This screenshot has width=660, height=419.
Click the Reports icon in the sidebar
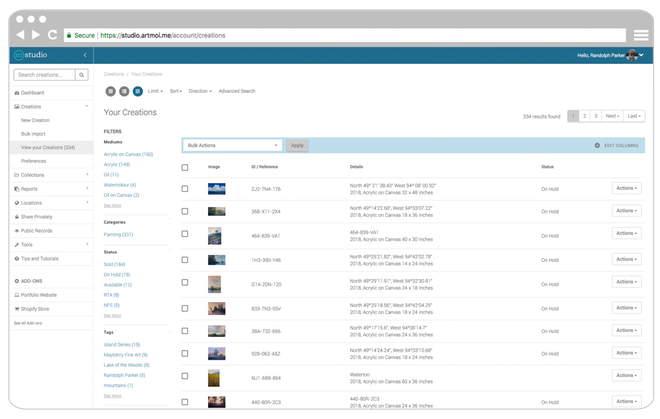16,189
